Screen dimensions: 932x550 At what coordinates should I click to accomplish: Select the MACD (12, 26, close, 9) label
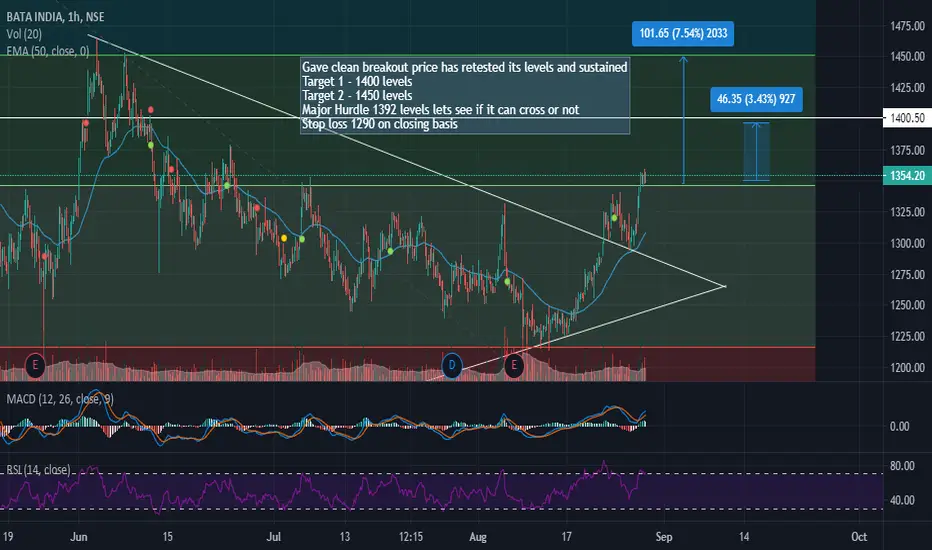[59, 399]
